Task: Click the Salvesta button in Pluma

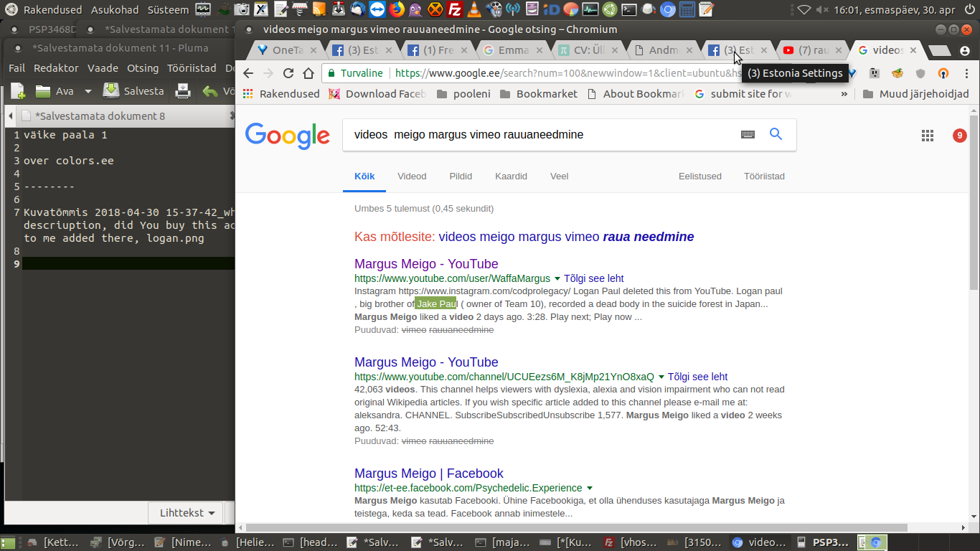Action: pos(133,91)
